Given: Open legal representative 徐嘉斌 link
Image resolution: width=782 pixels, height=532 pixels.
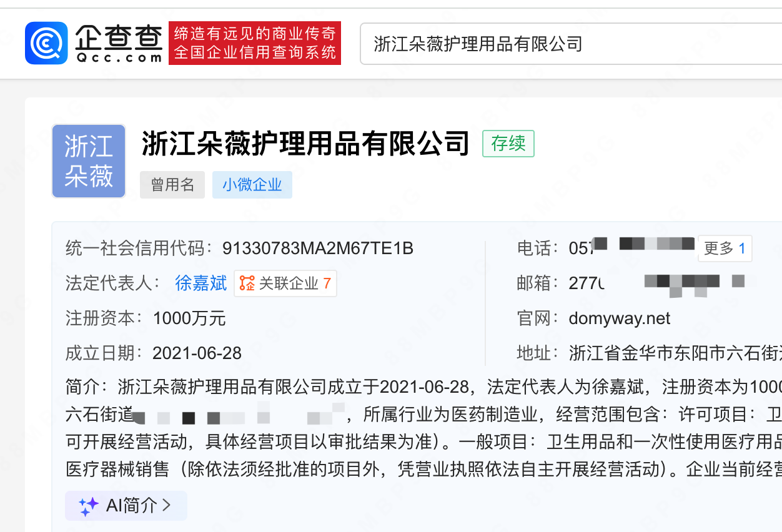Looking at the screenshot, I should [201, 283].
